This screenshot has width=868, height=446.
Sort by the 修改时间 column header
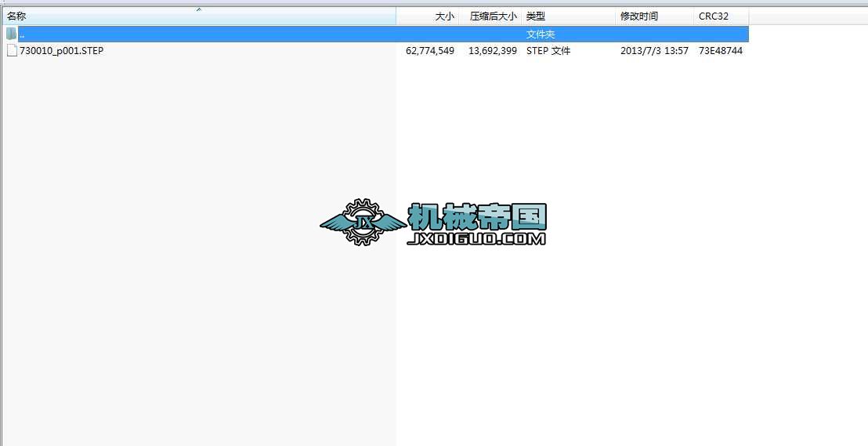tap(654, 16)
